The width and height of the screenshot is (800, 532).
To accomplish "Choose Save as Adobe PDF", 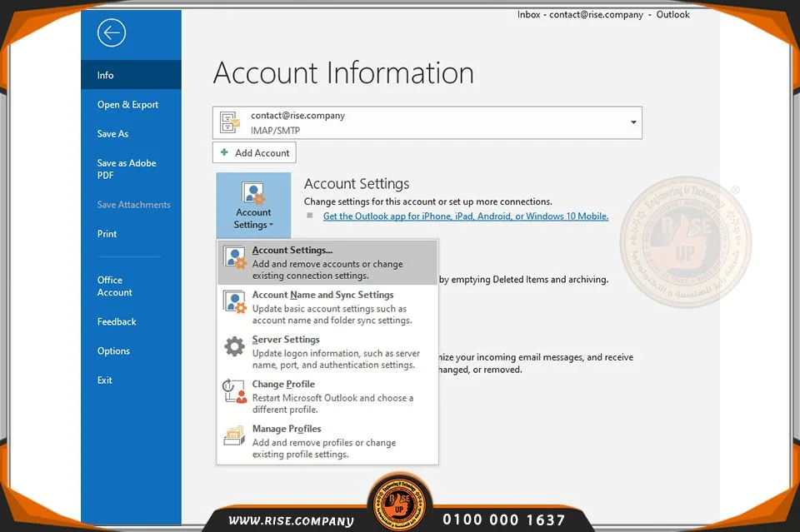I will (127, 169).
